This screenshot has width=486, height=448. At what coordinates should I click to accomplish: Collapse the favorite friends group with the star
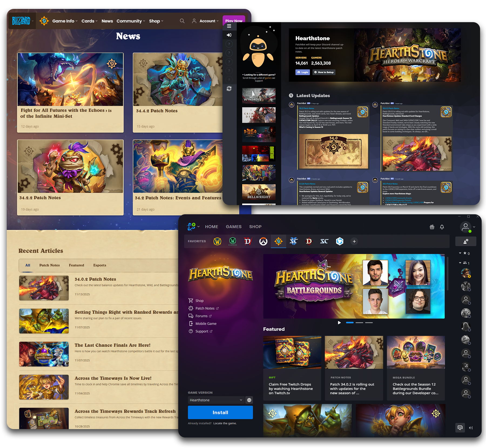click(x=460, y=253)
